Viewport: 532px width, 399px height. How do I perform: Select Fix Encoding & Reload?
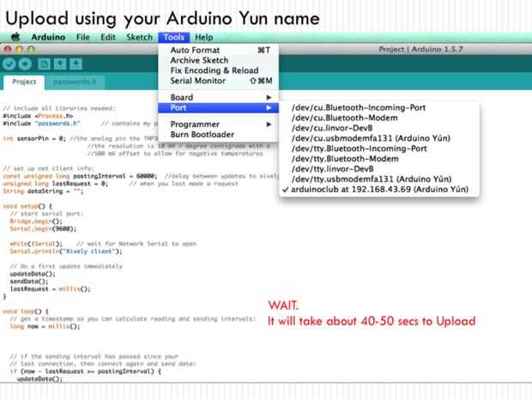[218, 70]
